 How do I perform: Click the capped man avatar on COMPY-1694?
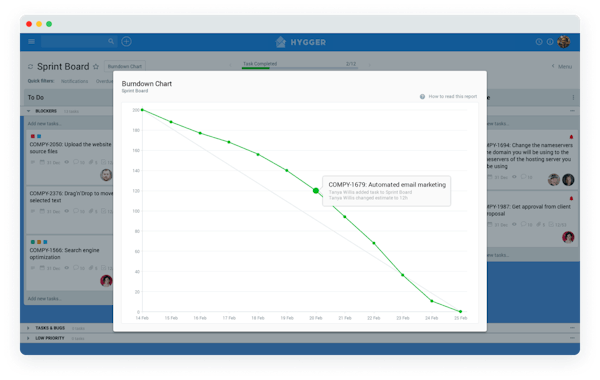pyautogui.click(x=554, y=179)
